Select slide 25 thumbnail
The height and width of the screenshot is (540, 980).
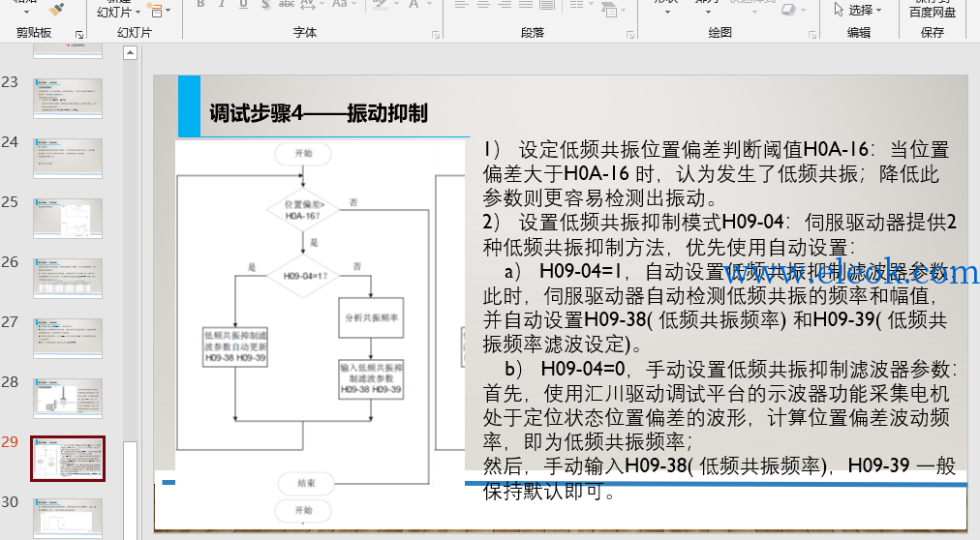pyautogui.click(x=68, y=218)
